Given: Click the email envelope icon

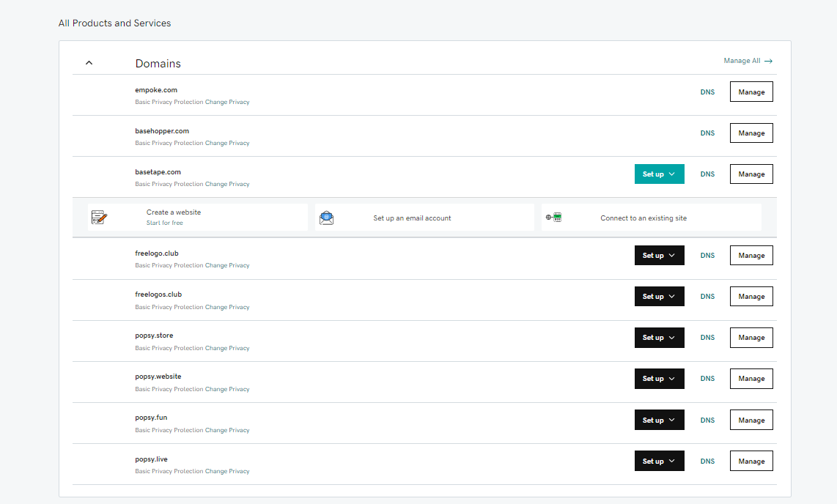Looking at the screenshot, I should (327, 218).
